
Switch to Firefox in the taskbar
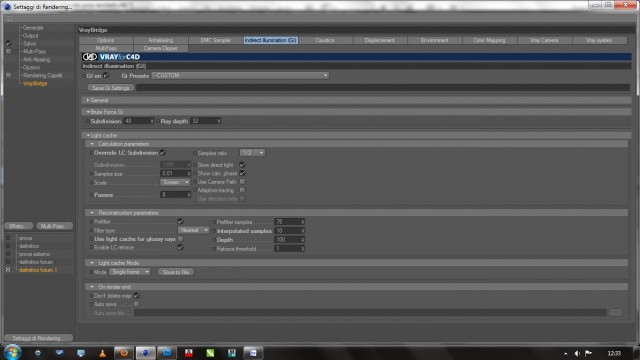[124, 353]
